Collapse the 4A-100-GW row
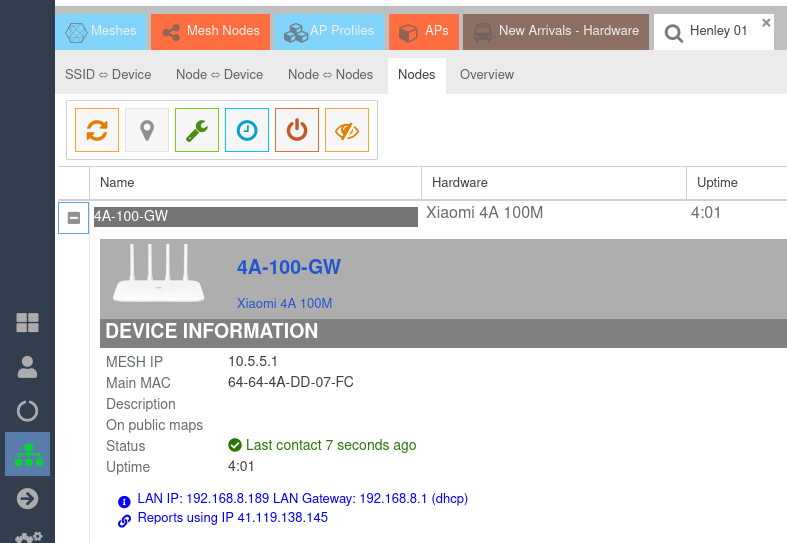 pyautogui.click(x=74, y=217)
